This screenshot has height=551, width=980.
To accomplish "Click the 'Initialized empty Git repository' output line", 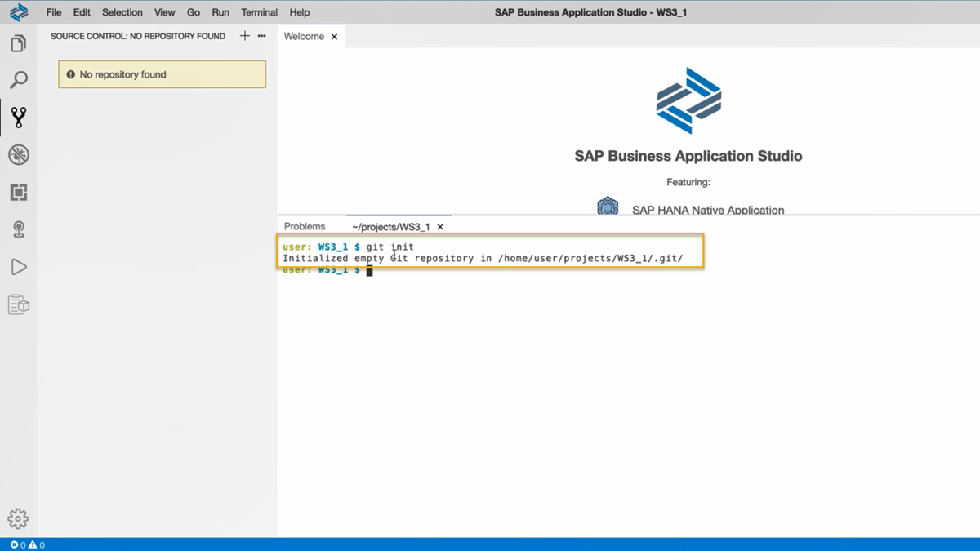I will [483, 258].
